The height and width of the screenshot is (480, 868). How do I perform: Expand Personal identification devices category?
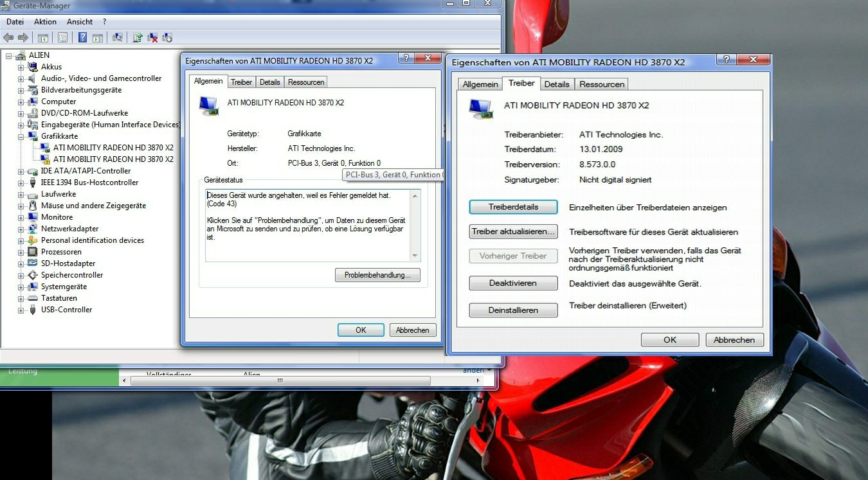point(21,240)
